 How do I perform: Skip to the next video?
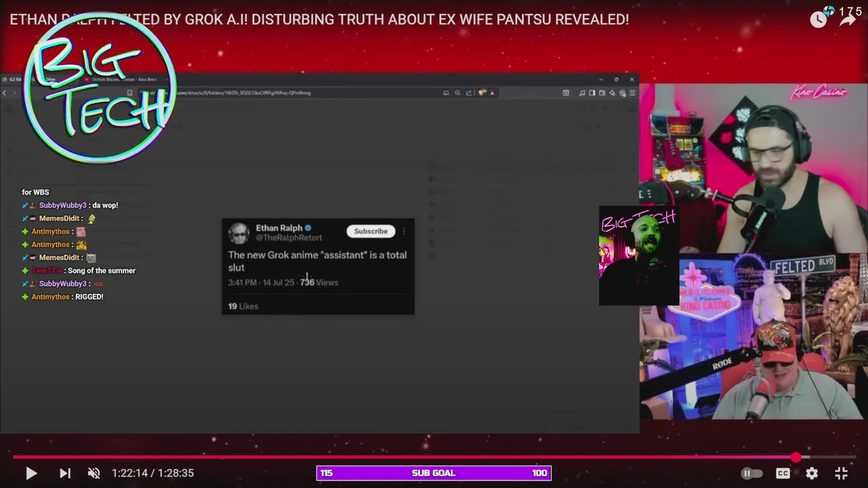pyautogui.click(x=65, y=473)
